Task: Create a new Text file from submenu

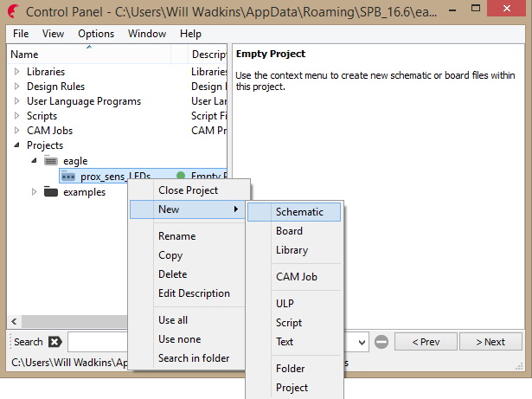Action: click(x=294, y=342)
